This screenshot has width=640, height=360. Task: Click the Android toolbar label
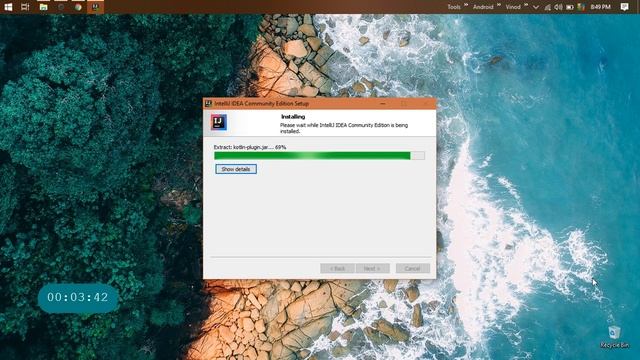tap(483, 7)
